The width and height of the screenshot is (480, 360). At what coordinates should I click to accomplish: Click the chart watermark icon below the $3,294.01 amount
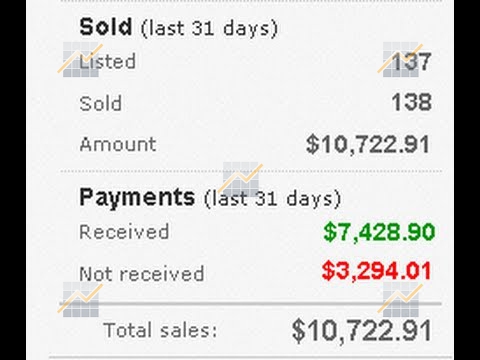pos(400,299)
